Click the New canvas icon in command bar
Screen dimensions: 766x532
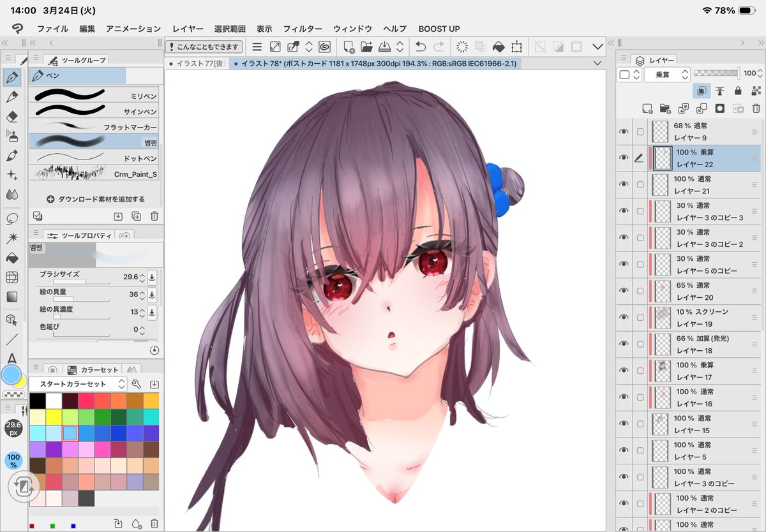pyautogui.click(x=349, y=47)
